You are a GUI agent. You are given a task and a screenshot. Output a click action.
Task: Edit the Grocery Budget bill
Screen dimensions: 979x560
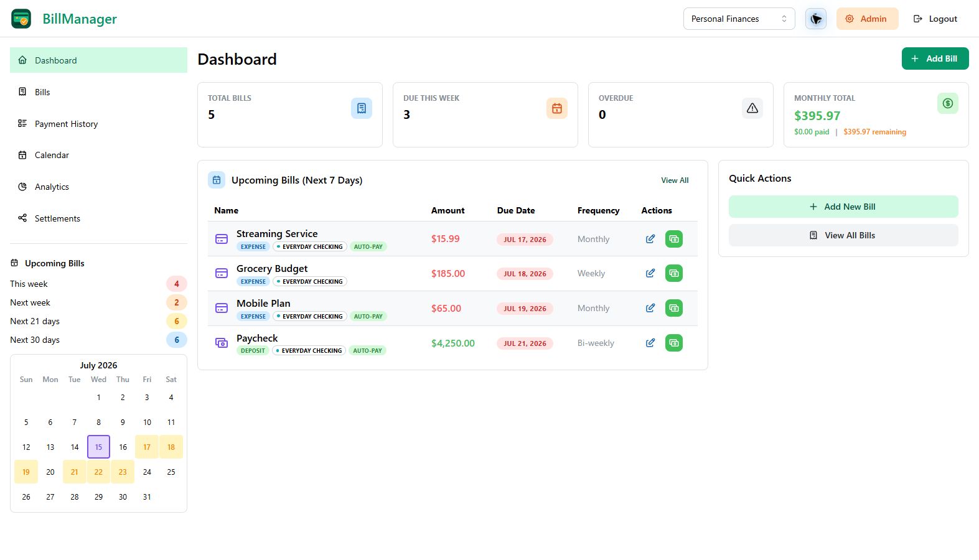tap(650, 273)
